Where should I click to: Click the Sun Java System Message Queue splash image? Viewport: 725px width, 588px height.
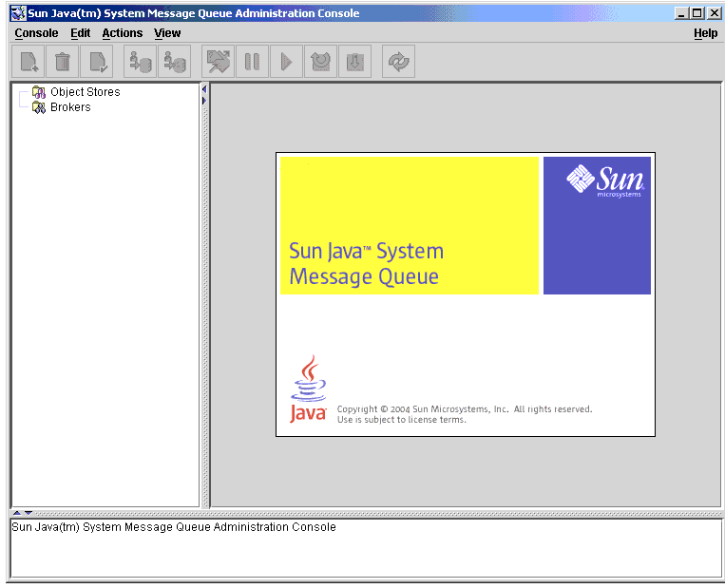click(x=466, y=294)
